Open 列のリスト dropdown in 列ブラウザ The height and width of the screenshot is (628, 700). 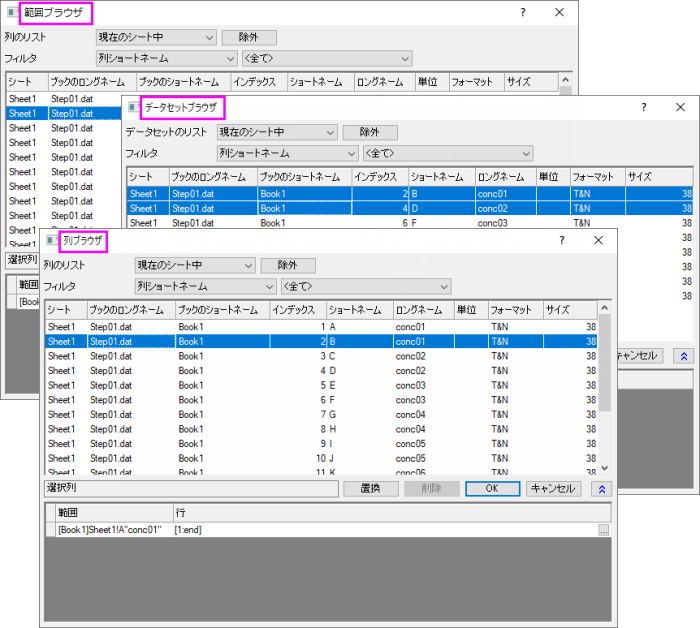[195, 266]
